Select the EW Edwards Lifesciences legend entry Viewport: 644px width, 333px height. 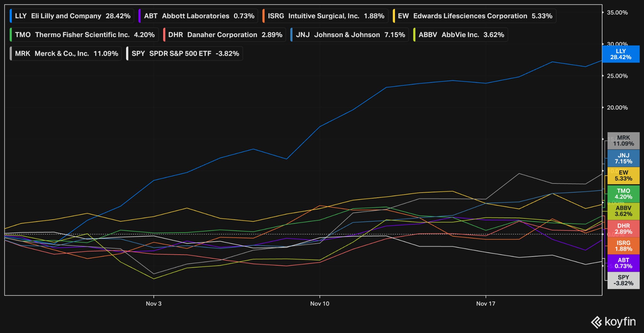475,16
